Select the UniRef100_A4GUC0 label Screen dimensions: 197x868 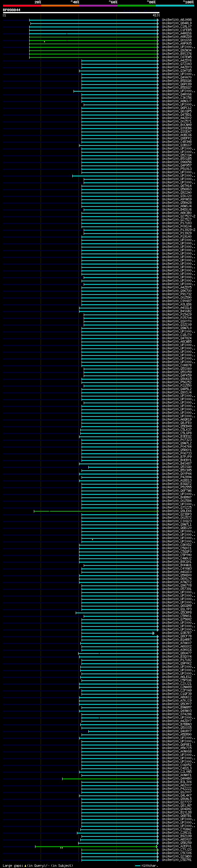pos(176,572)
